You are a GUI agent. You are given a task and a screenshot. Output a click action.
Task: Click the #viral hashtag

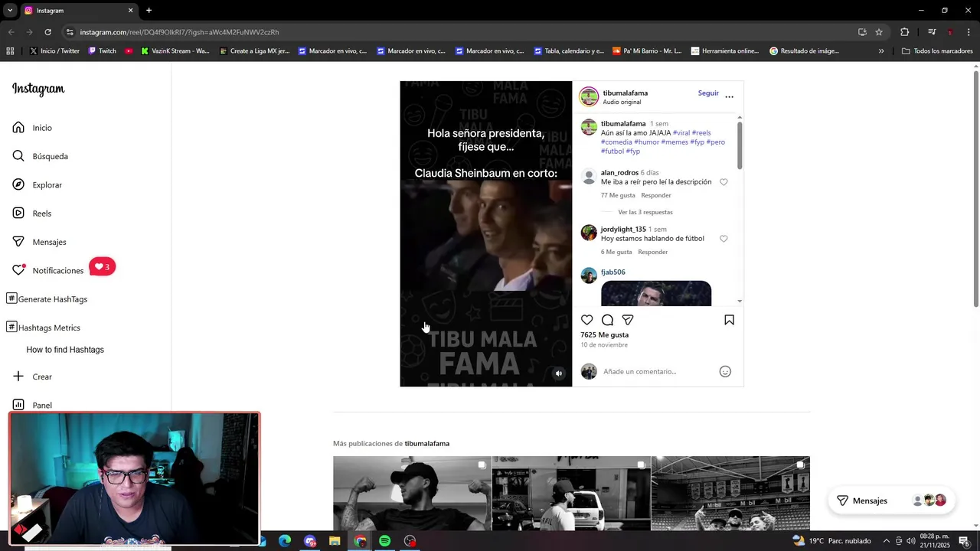click(681, 133)
